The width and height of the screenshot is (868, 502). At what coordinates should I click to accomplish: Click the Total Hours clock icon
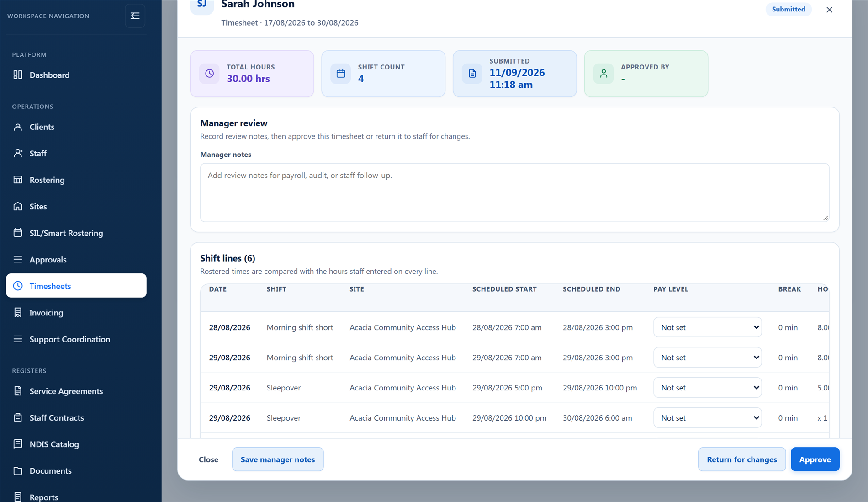(x=209, y=74)
